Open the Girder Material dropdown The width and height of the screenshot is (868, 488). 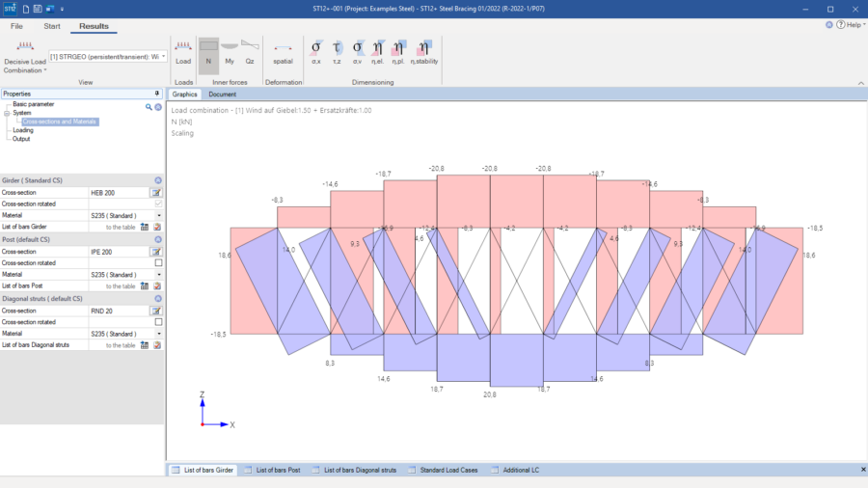pos(158,215)
